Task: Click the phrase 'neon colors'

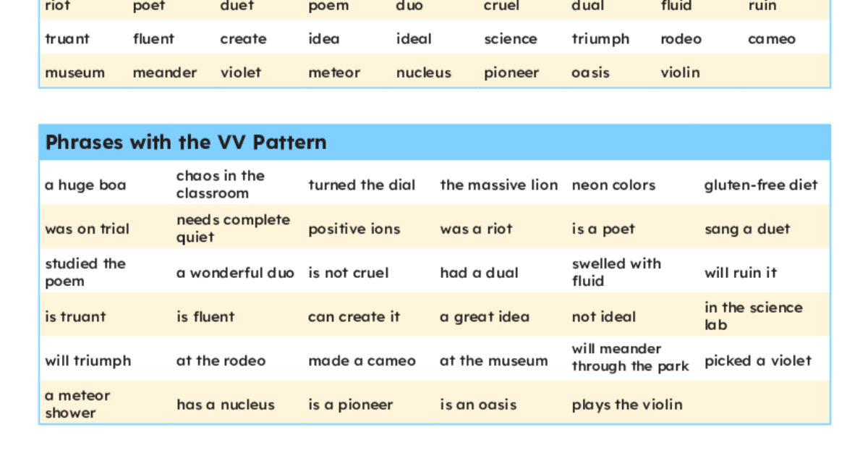Action: [613, 185]
